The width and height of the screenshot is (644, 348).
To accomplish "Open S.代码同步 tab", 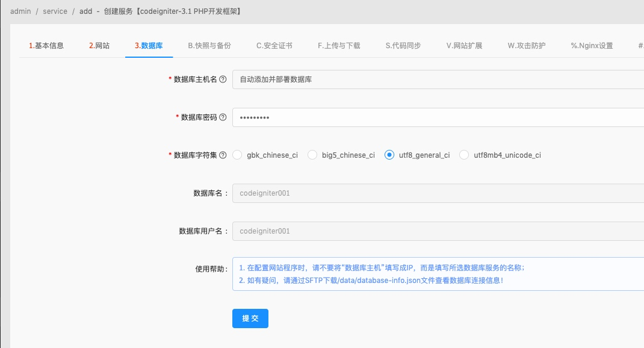I will [403, 46].
